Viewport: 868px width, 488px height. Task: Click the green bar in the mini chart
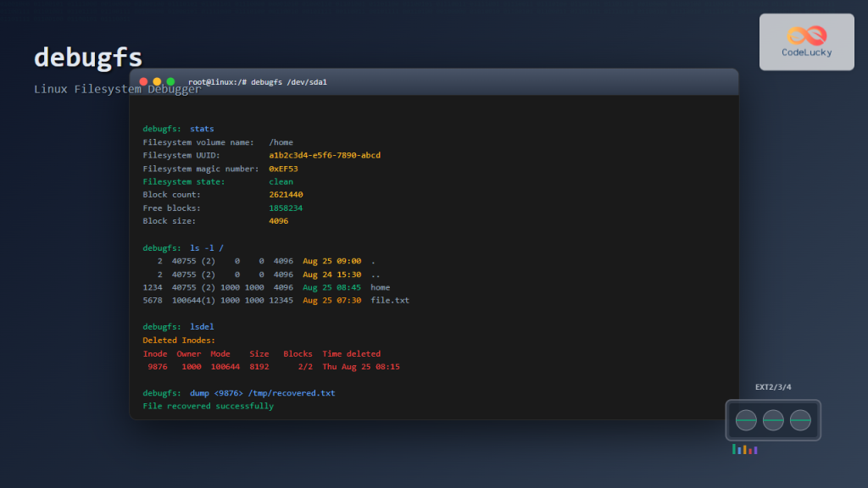[x=734, y=449]
